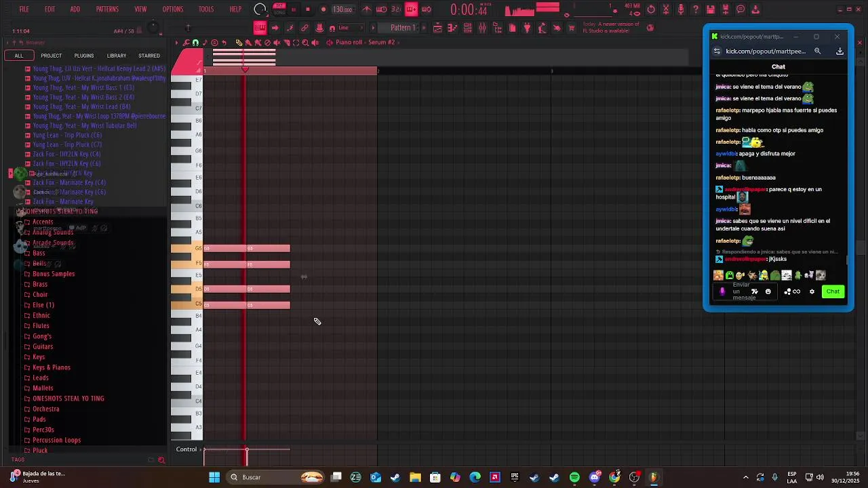This screenshot has height=488, width=868.
Task: Open emoji picker smiley in Kick chat
Action: click(768, 291)
